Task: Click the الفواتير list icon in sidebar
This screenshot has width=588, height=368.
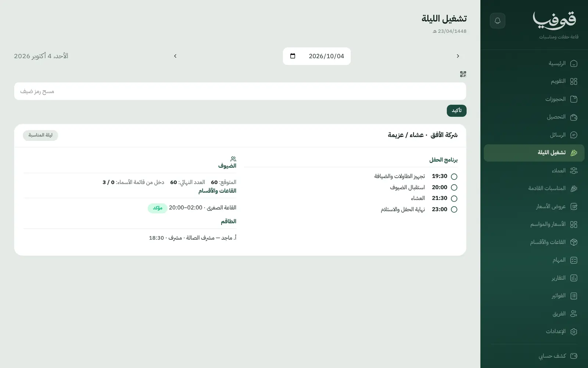Action: [574, 296]
